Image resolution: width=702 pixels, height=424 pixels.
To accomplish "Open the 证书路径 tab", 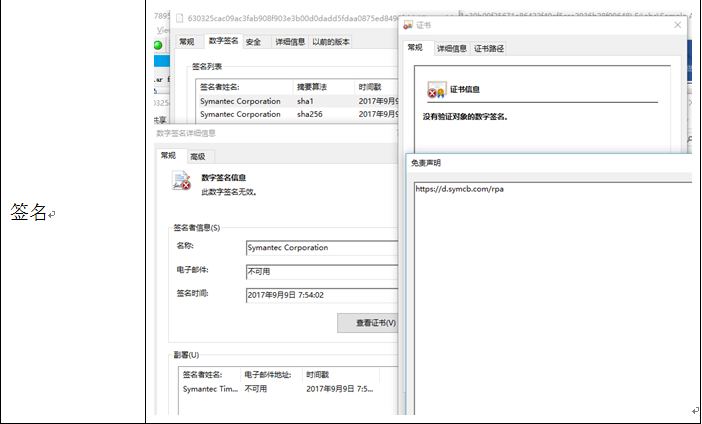I will click(x=489, y=48).
